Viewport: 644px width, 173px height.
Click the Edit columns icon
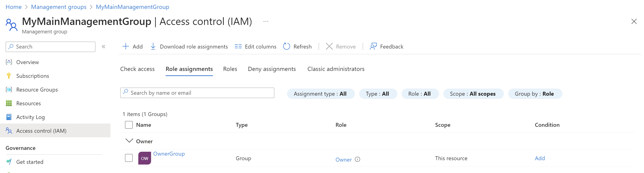(x=238, y=46)
